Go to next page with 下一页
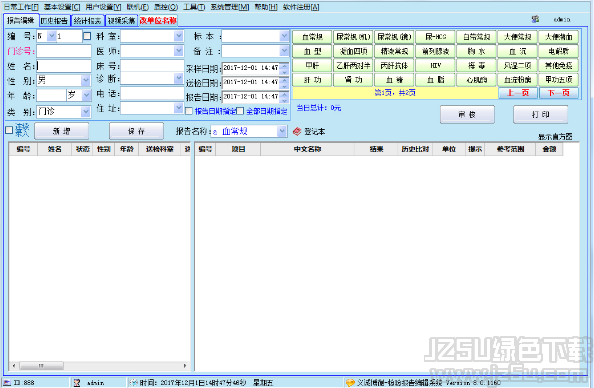The width and height of the screenshot is (594, 388). pyautogui.click(x=559, y=93)
